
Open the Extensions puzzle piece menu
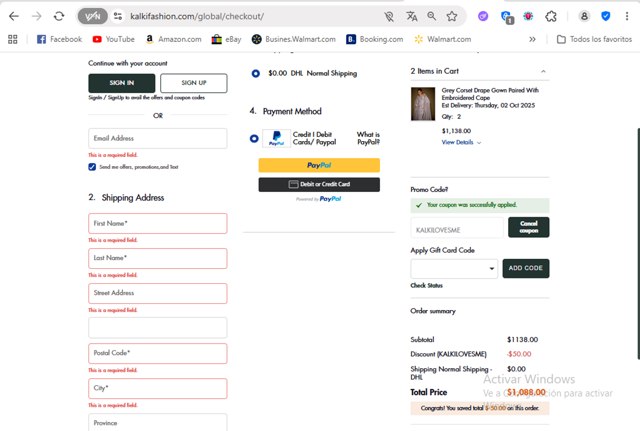click(551, 16)
